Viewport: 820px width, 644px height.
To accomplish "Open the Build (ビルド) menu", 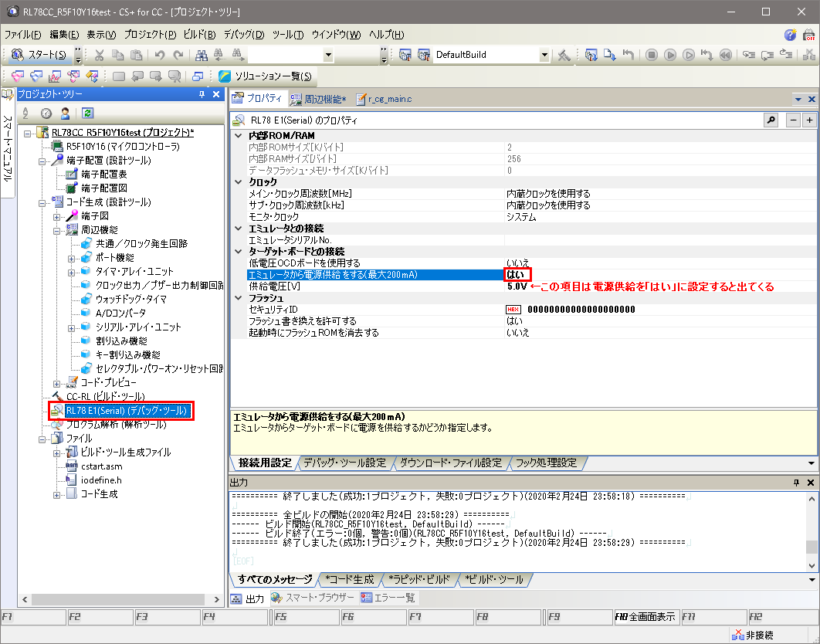I will pyautogui.click(x=199, y=35).
